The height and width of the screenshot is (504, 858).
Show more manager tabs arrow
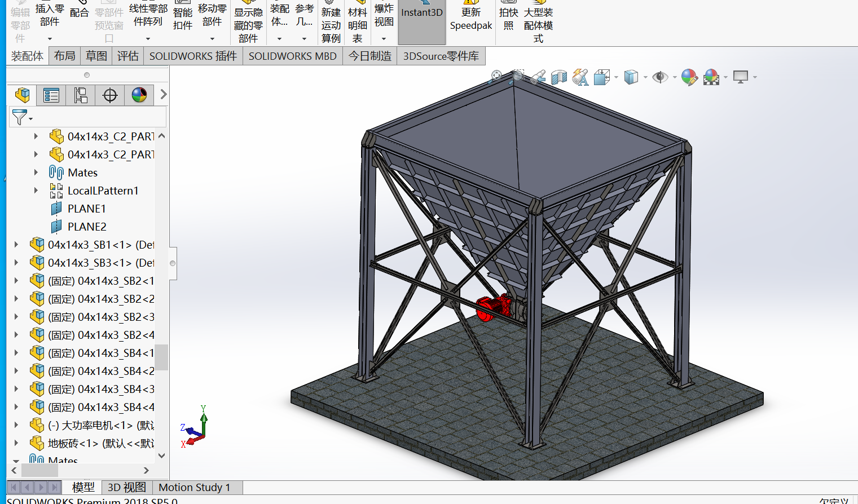164,94
